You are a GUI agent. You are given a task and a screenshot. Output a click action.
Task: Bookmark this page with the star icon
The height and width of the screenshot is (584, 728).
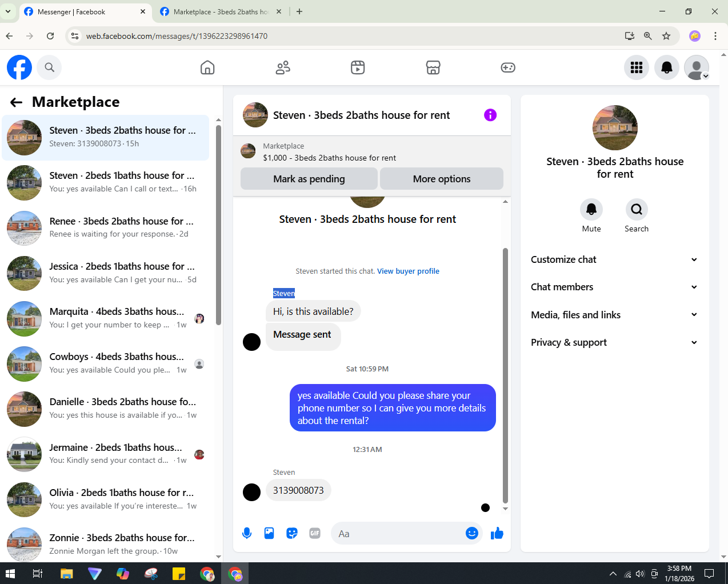click(666, 36)
